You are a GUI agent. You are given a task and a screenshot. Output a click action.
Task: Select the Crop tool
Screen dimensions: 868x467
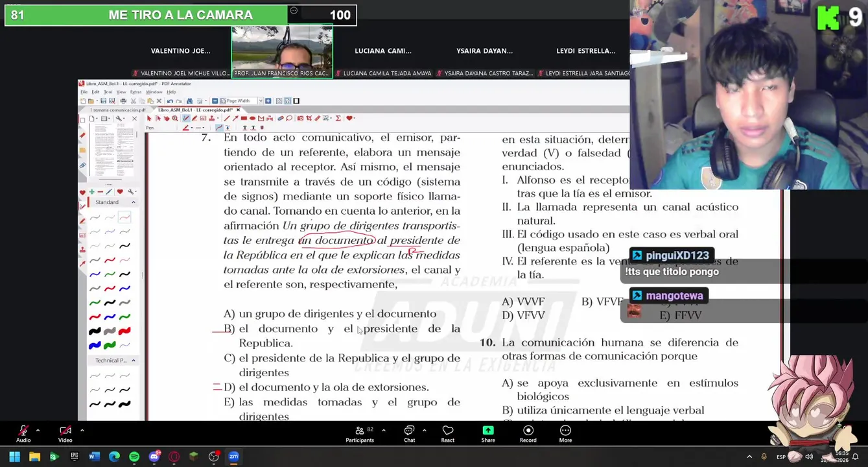[309, 118]
